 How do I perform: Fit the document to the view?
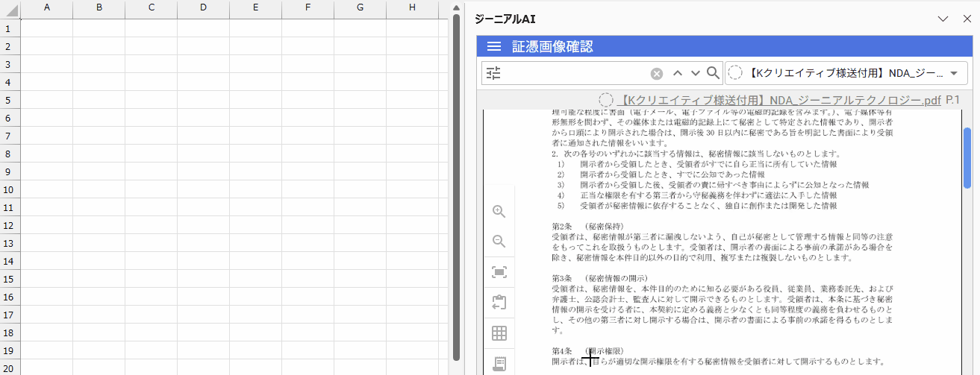(x=499, y=272)
